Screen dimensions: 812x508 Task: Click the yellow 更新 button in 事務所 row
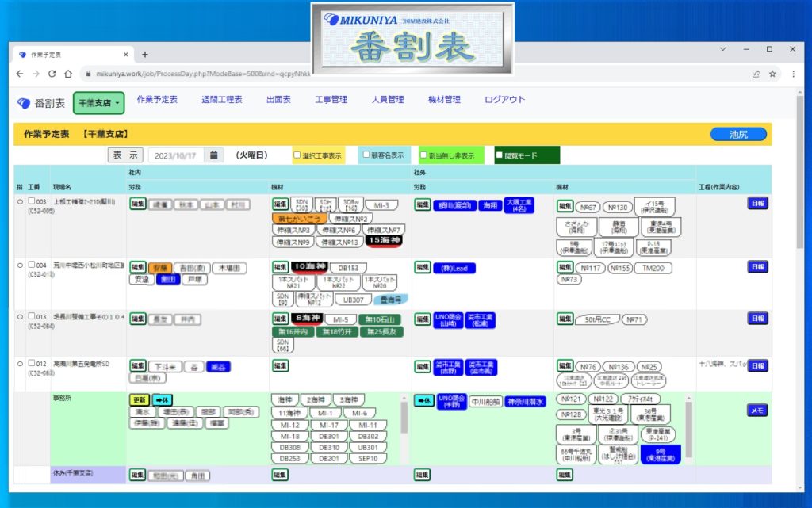click(139, 400)
